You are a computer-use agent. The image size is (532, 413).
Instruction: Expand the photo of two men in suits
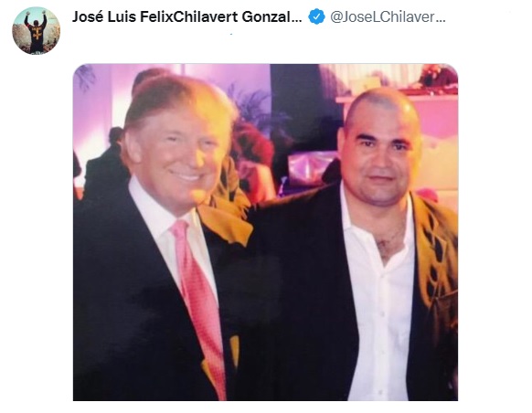pyautogui.click(x=265, y=232)
